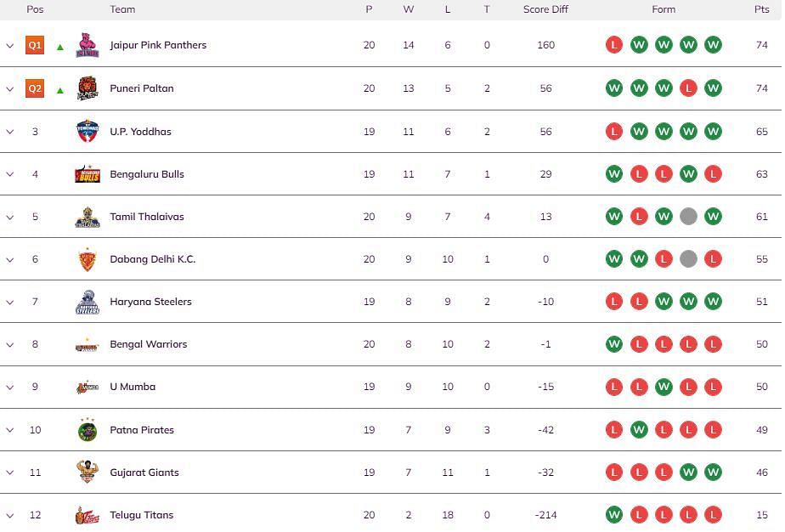Click the Score Diff column header
785x532 pixels.
click(545, 9)
